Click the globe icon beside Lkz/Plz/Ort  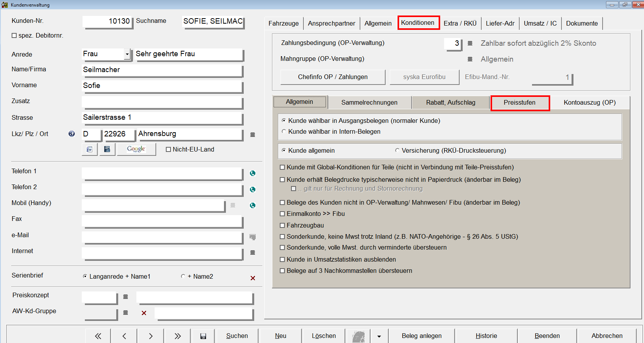72,134
